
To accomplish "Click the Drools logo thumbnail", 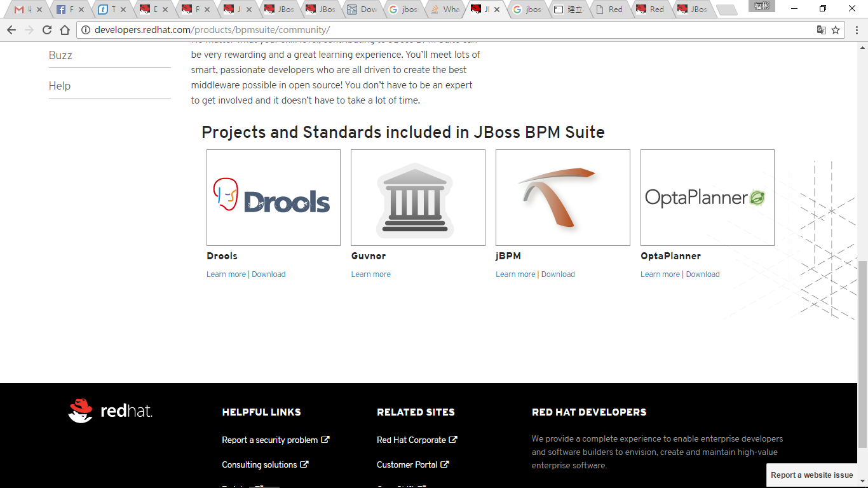I will pyautogui.click(x=273, y=198).
